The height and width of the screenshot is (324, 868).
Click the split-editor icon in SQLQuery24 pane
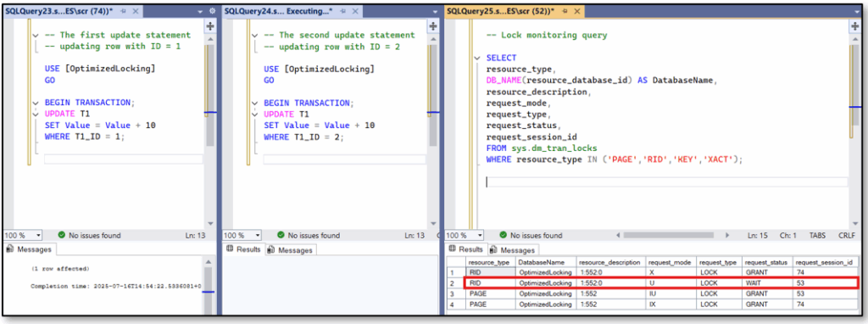pos(433,25)
